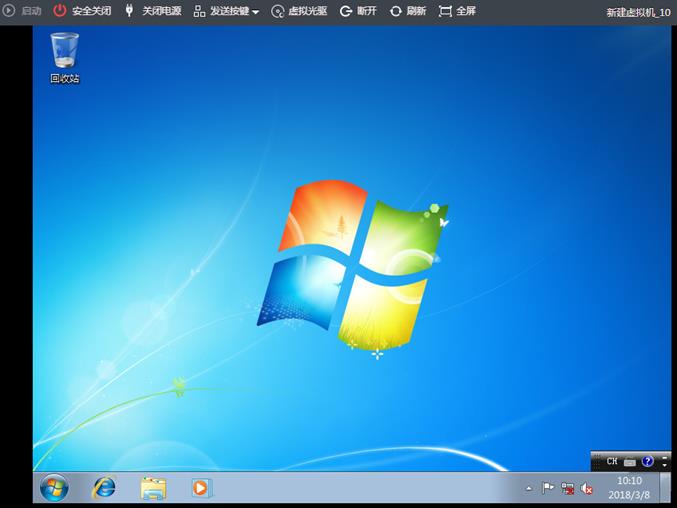Launch Internet Explorer from the taskbar
The image size is (677, 508).
104,488
